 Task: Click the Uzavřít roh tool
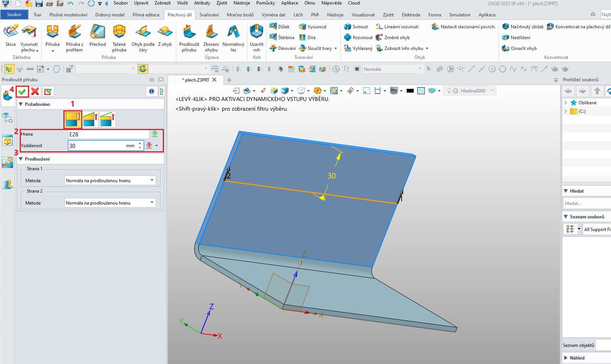click(257, 38)
